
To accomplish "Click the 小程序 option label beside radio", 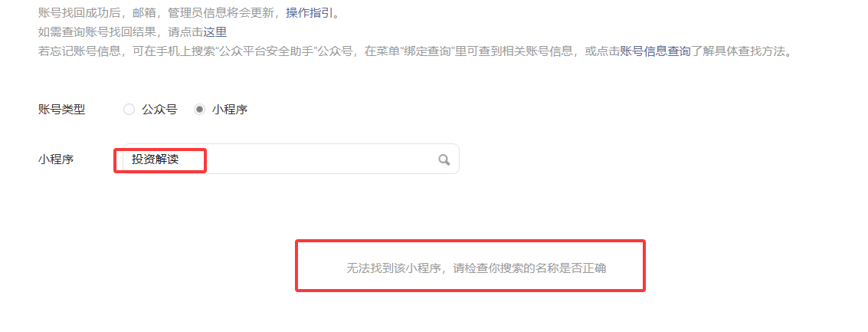I will point(230,110).
